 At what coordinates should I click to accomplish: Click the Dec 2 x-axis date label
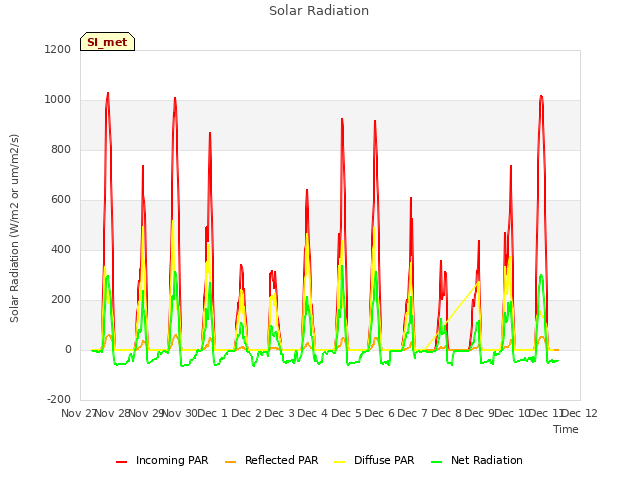click(246, 413)
